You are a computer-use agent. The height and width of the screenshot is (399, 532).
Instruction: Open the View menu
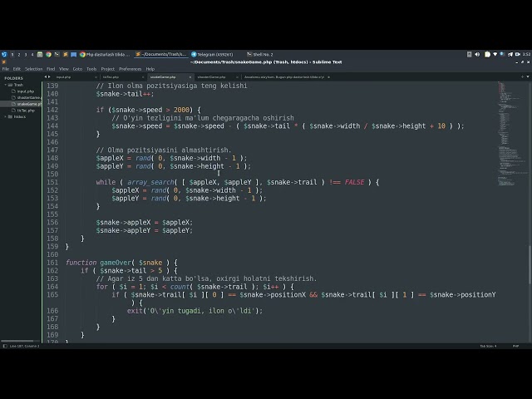tap(64, 69)
